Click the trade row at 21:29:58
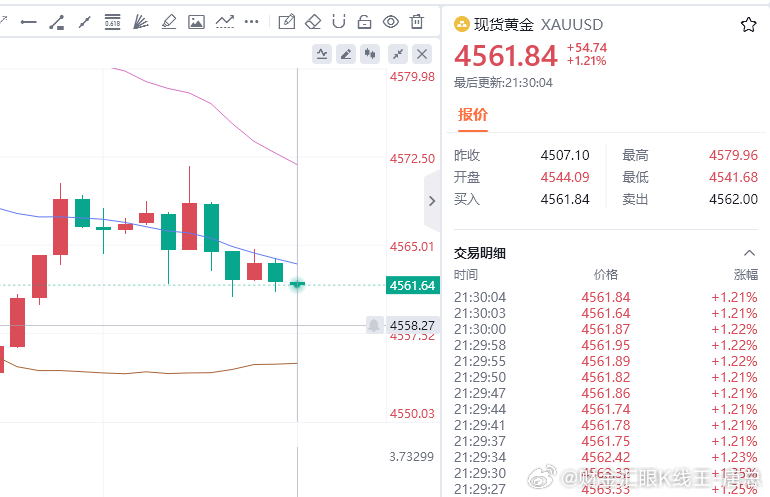Screen dimensions: 770x497 605,345
